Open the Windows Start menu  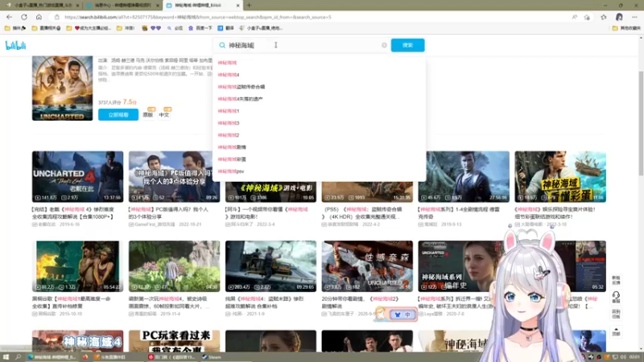click(x=6, y=357)
